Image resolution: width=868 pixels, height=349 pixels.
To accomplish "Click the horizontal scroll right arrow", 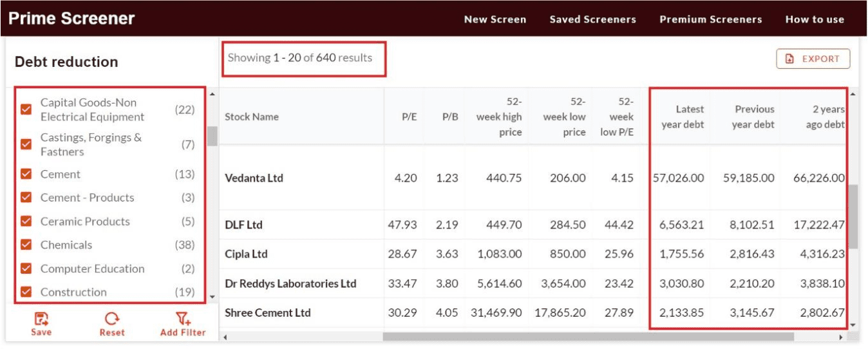I will pos(841,337).
